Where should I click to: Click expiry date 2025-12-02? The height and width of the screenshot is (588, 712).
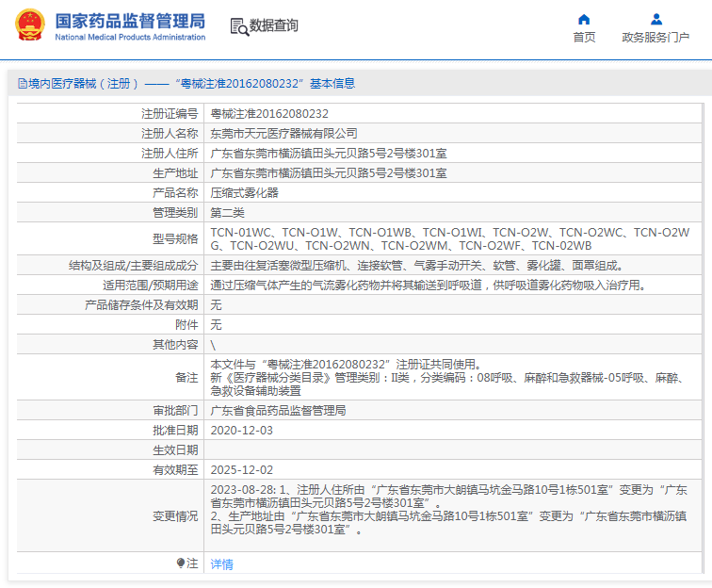pos(241,470)
